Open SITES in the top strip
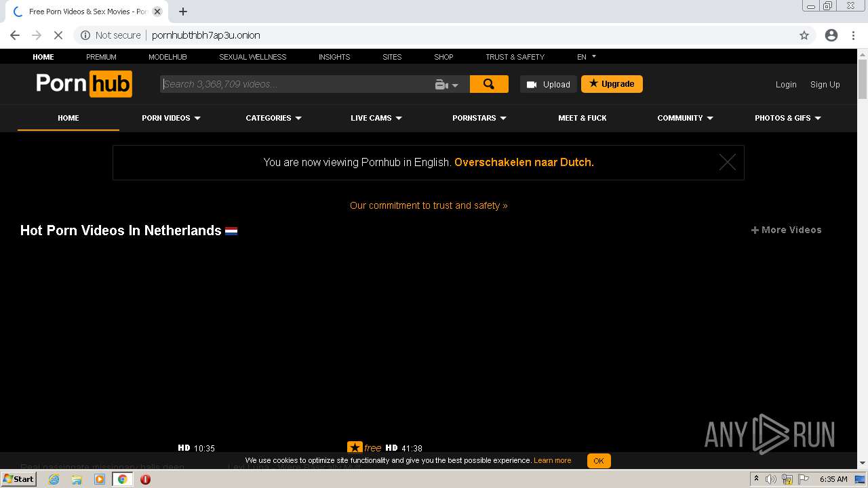 tap(392, 57)
